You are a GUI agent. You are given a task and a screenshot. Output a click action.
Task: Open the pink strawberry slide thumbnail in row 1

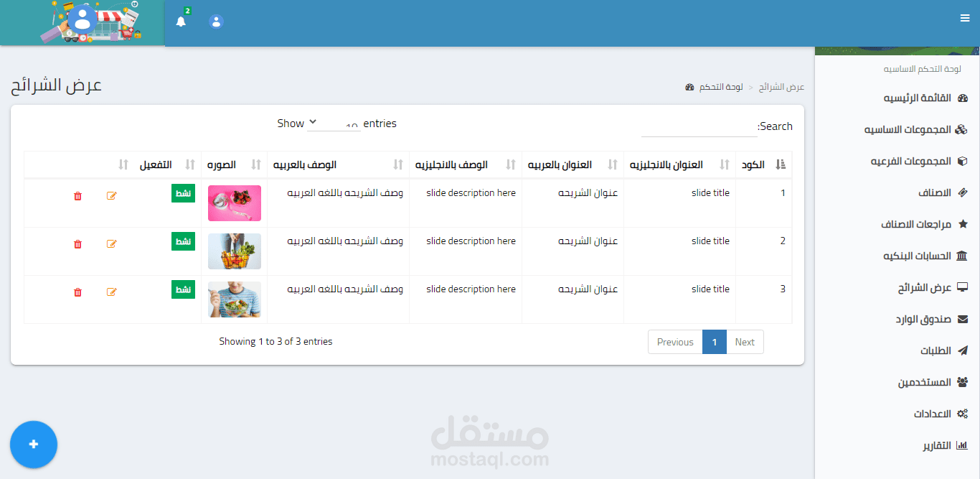(235, 203)
